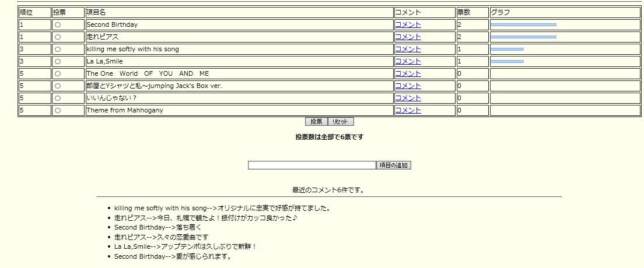Screen dimensions: 644x268
Task: Open コメント link for La La,Smile
Action: (x=408, y=62)
